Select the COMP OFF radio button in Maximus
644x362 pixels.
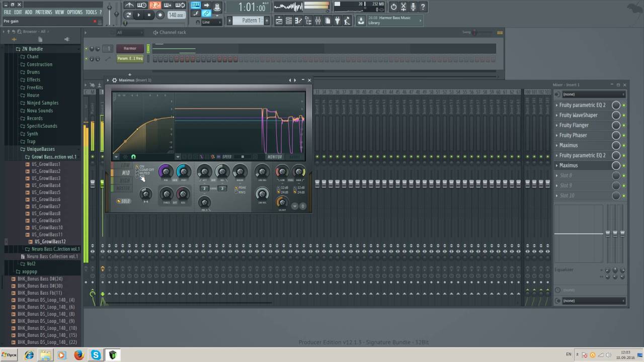pos(137,170)
